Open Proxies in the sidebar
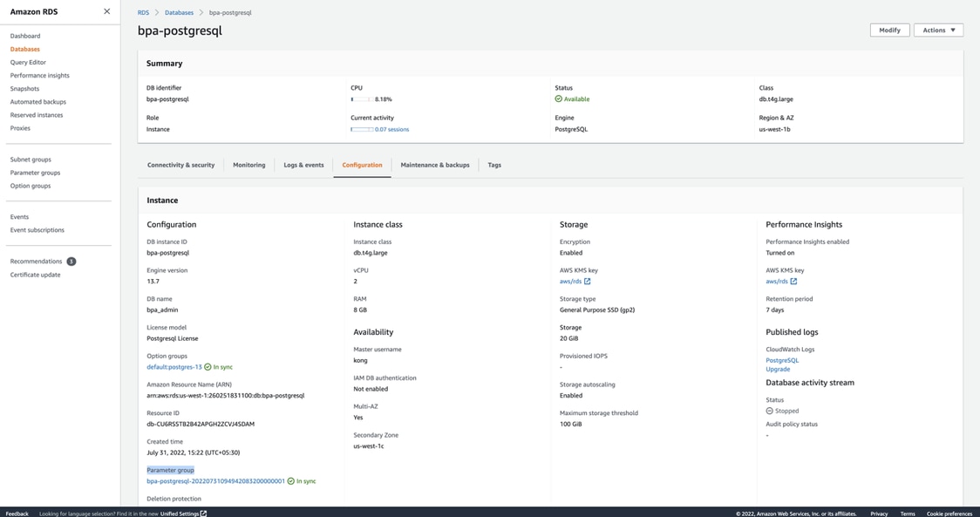 click(20, 127)
